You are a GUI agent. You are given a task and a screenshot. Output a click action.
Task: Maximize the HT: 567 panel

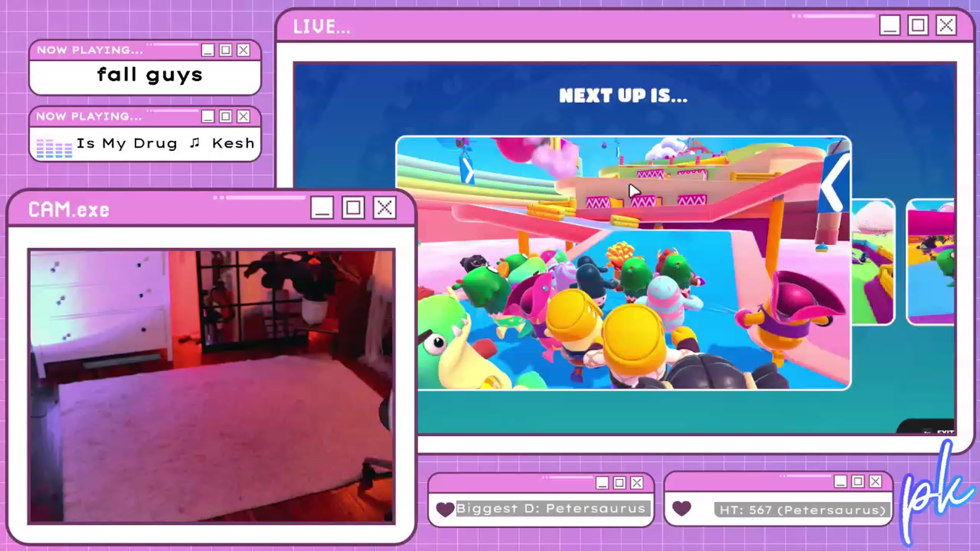858,481
